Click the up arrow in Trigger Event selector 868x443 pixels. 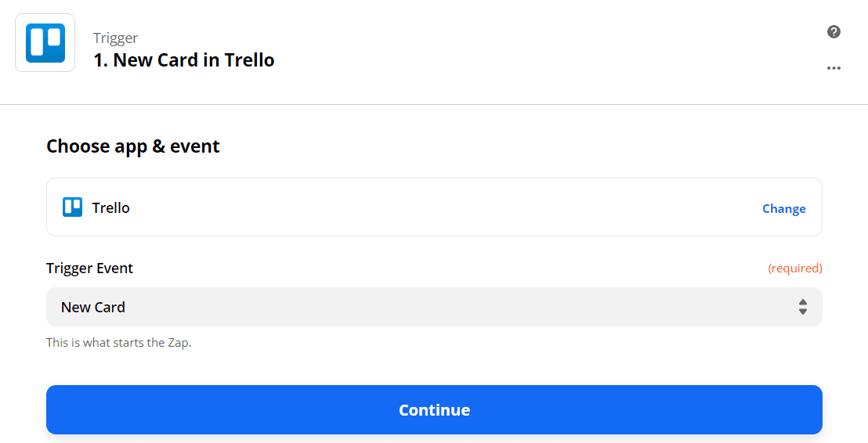pyautogui.click(x=802, y=302)
